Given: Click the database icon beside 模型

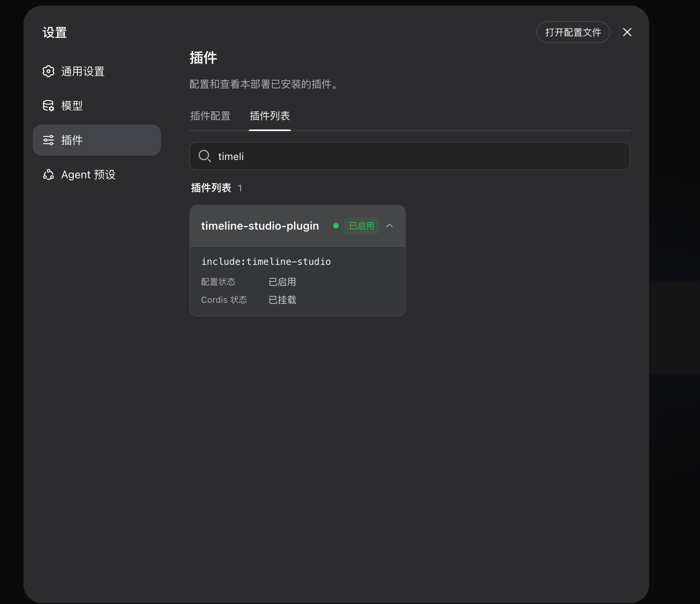Looking at the screenshot, I should point(48,106).
